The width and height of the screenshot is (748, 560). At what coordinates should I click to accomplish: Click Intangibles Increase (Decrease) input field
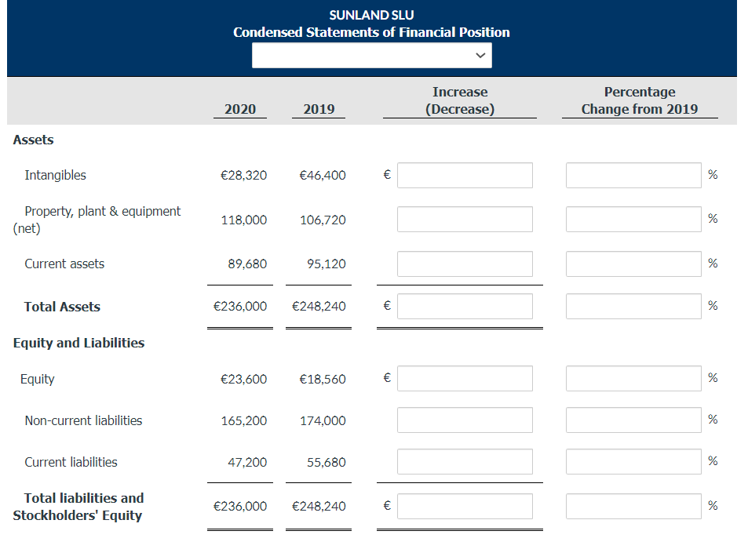click(465, 176)
